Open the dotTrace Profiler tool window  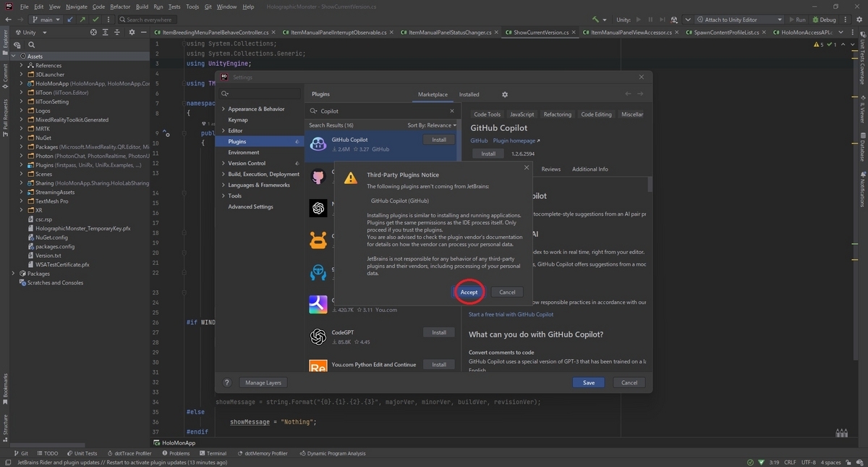click(x=128, y=453)
